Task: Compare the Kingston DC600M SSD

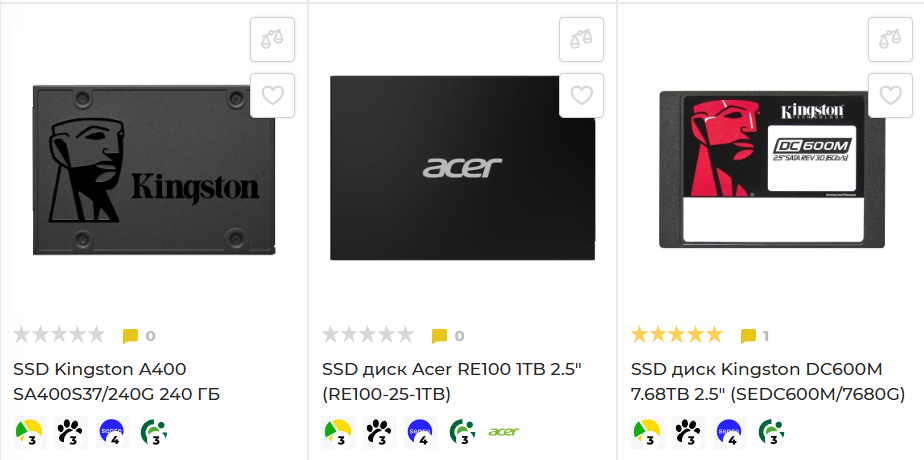Action: [x=890, y=39]
